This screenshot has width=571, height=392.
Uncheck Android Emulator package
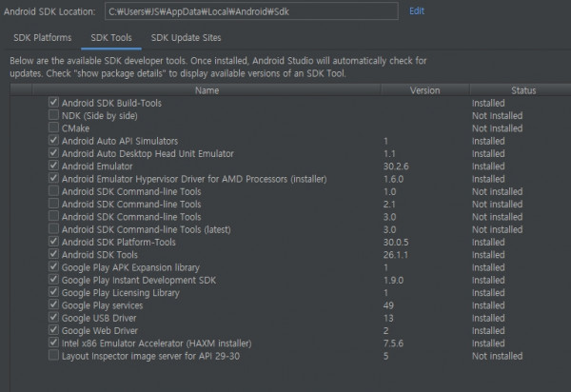(53, 166)
